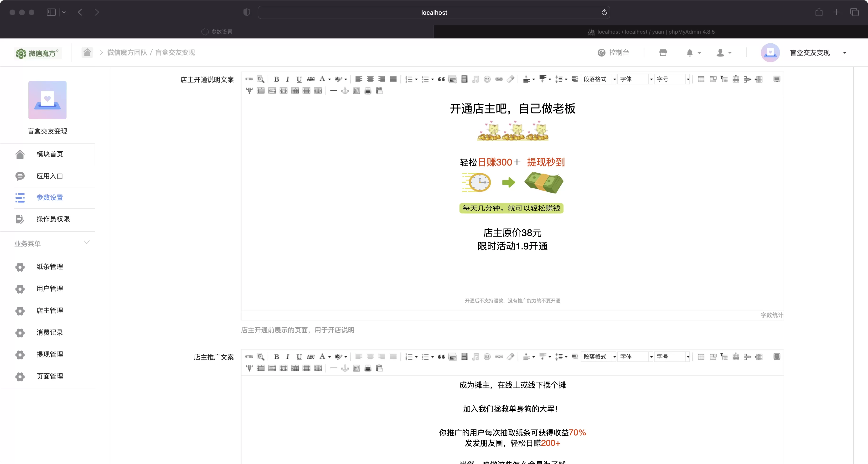Click home icon in breadcrumb
The height and width of the screenshot is (464, 868).
87,52
